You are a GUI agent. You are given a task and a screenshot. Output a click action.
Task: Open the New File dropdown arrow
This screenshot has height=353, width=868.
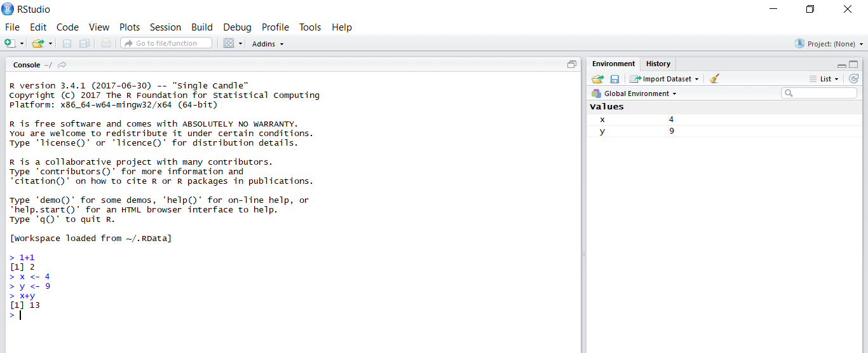pos(22,44)
